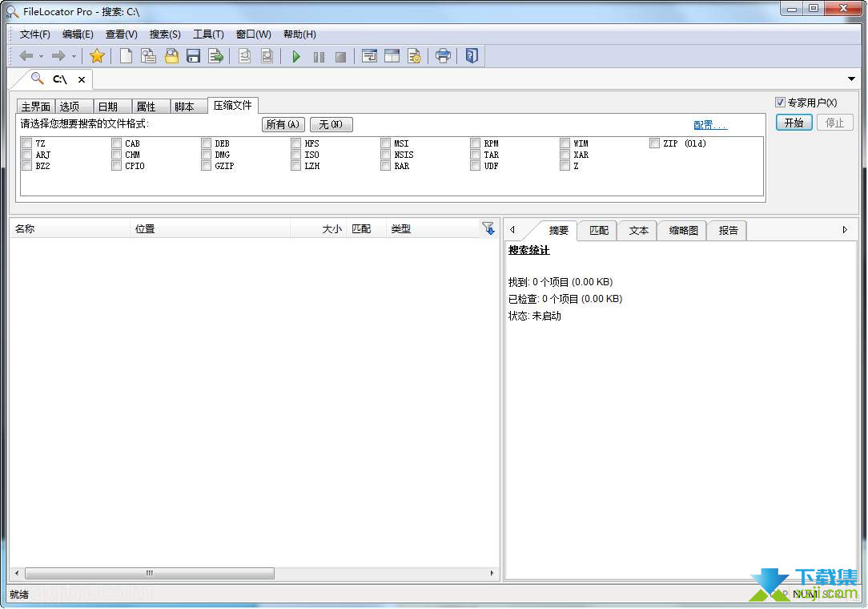Click the second grayed document preview icon

[267, 56]
